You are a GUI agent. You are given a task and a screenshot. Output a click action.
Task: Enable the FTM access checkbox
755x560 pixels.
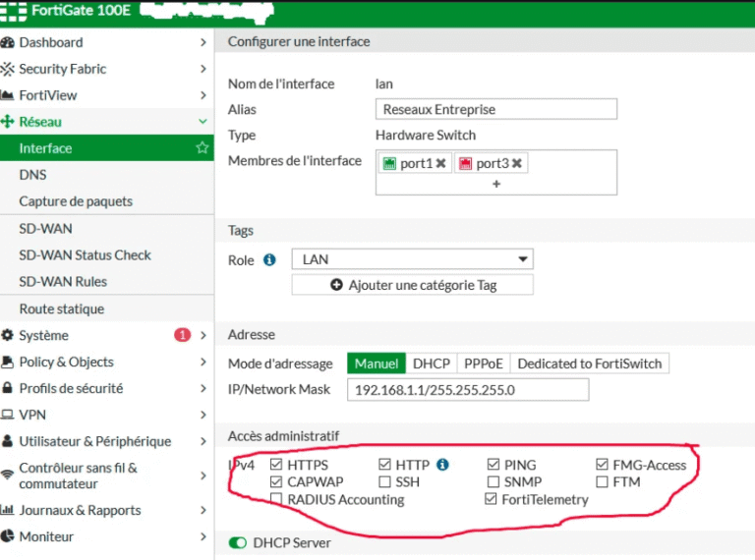(602, 481)
